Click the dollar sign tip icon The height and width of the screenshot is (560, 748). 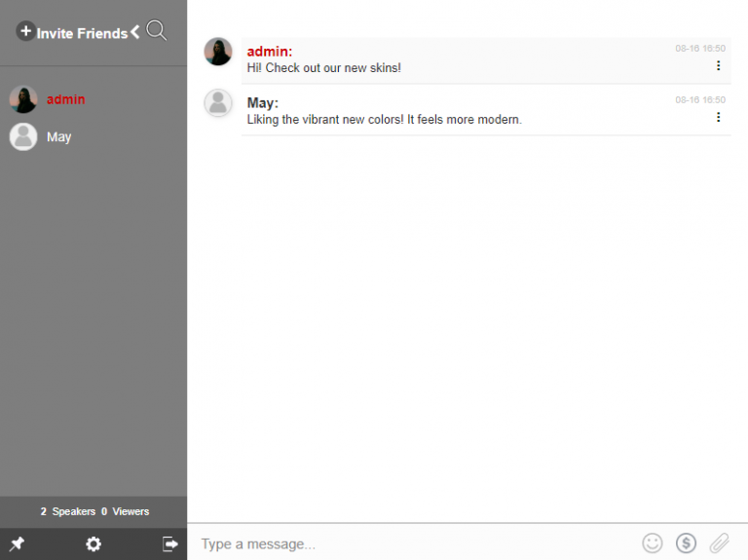[686, 543]
